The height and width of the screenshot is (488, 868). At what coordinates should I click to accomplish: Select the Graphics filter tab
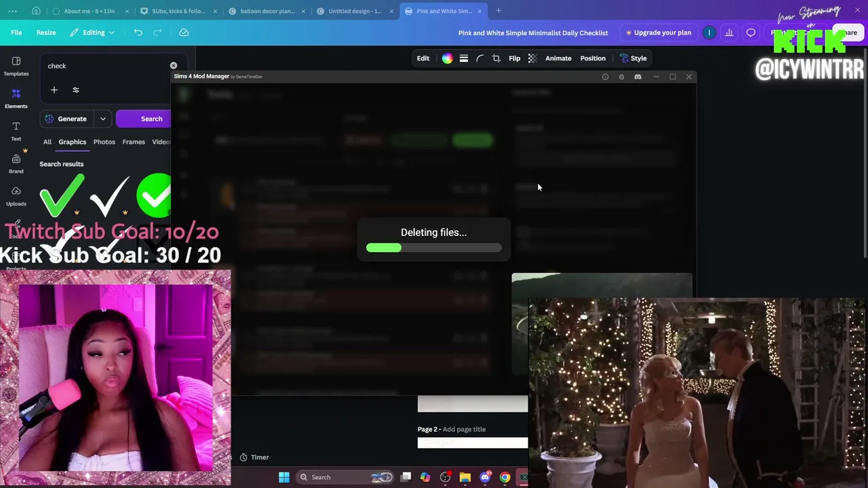point(73,142)
